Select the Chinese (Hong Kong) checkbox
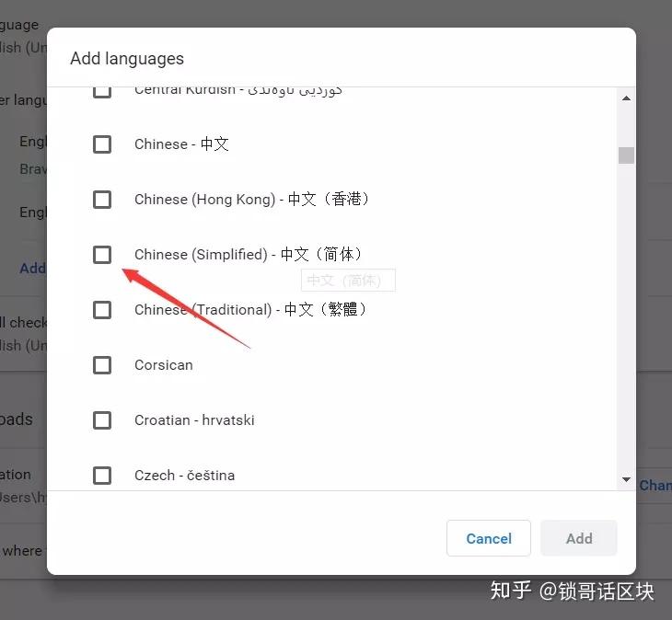This screenshot has height=620, width=672. [102, 200]
